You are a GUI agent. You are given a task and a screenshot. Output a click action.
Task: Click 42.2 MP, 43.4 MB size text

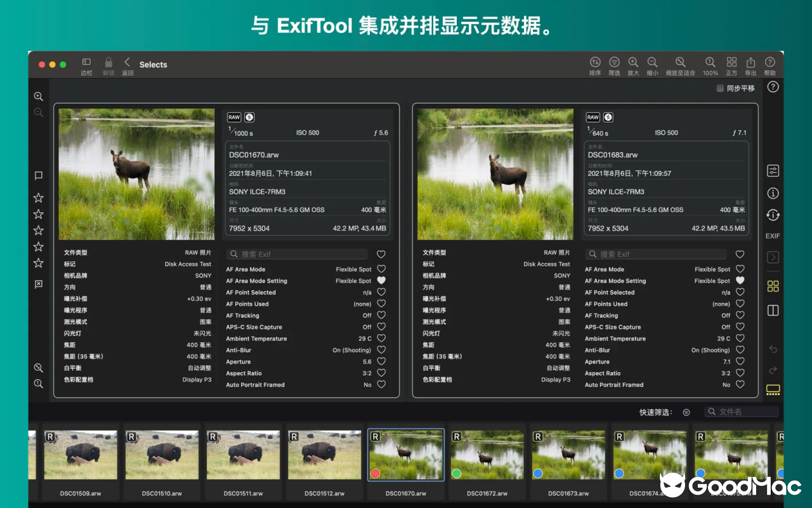click(x=360, y=228)
